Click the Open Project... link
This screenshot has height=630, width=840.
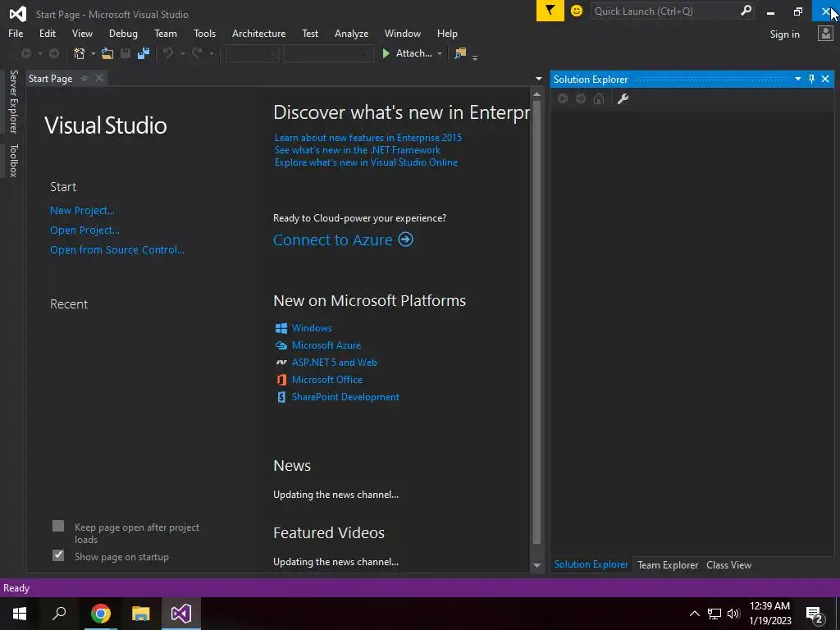pyautogui.click(x=84, y=231)
